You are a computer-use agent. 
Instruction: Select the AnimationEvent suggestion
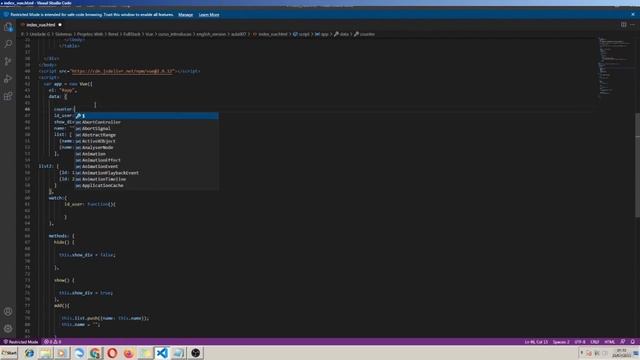point(147,167)
